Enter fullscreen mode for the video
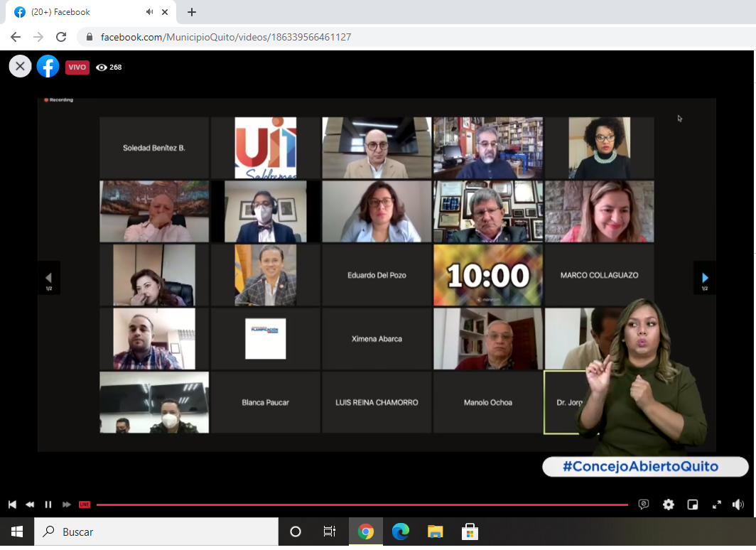The image size is (756, 550). point(717,505)
